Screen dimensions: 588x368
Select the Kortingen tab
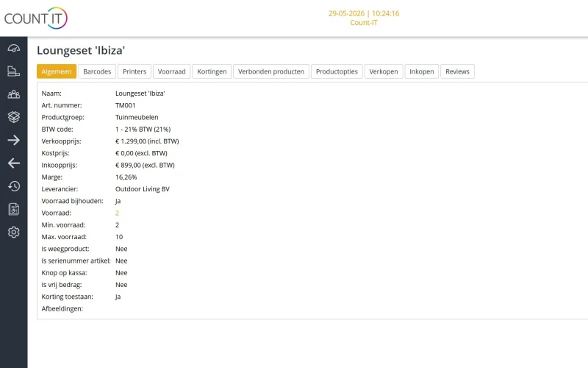[212, 71]
